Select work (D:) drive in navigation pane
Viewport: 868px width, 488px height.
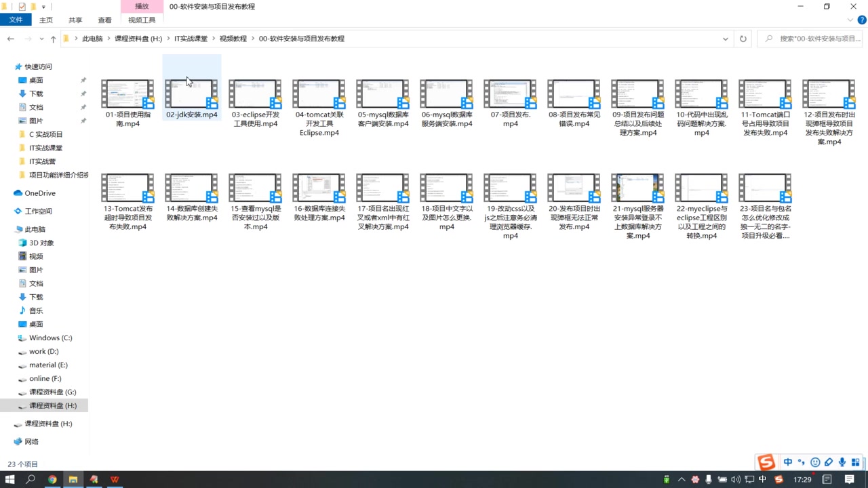point(43,351)
